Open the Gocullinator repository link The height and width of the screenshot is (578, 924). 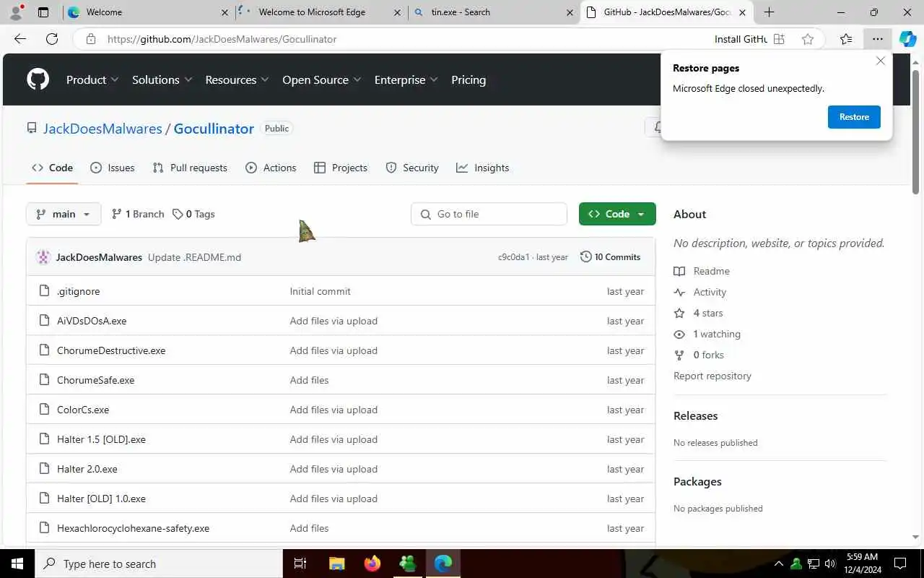[214, 129]
